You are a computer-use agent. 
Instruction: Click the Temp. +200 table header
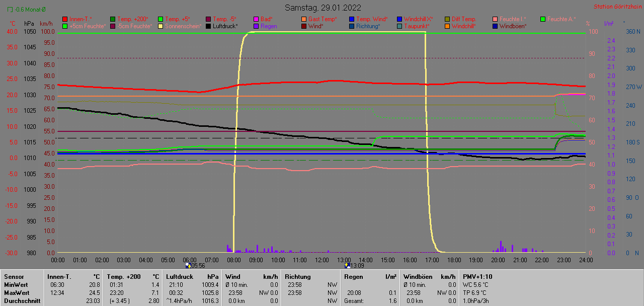click(x=124, y=276)
